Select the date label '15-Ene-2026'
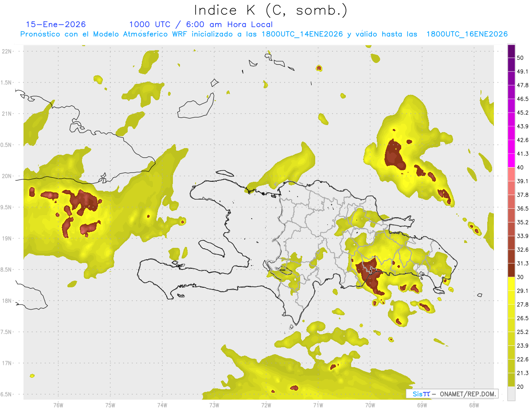Viewport: 532px width, 411px height. point(56,24)
